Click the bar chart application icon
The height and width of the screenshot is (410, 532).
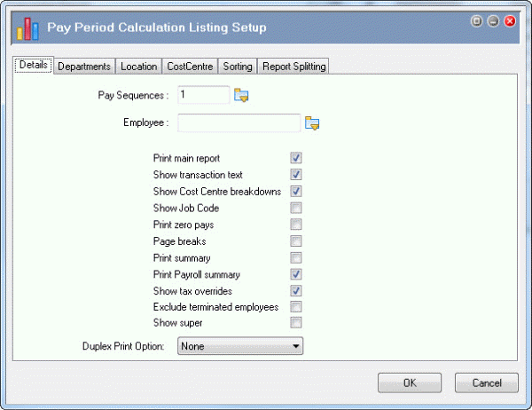(x=27, y=29)
